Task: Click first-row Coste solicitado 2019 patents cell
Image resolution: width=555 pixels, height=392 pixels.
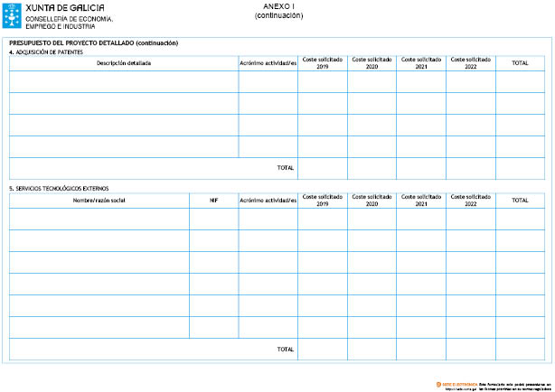Action: coord(322,81)
